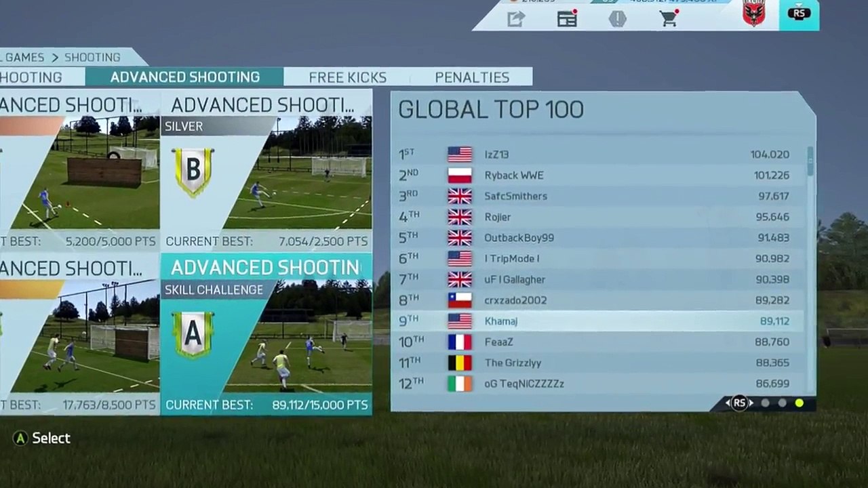Switch to the Free Kicks tab
The width and height of the screenshot is (868, 488).
[x=347, y=77]
